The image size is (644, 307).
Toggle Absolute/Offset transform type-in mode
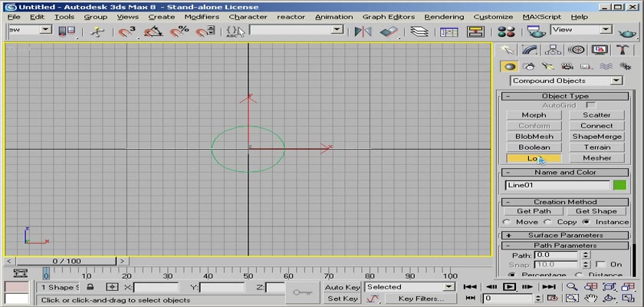[112, 287]
